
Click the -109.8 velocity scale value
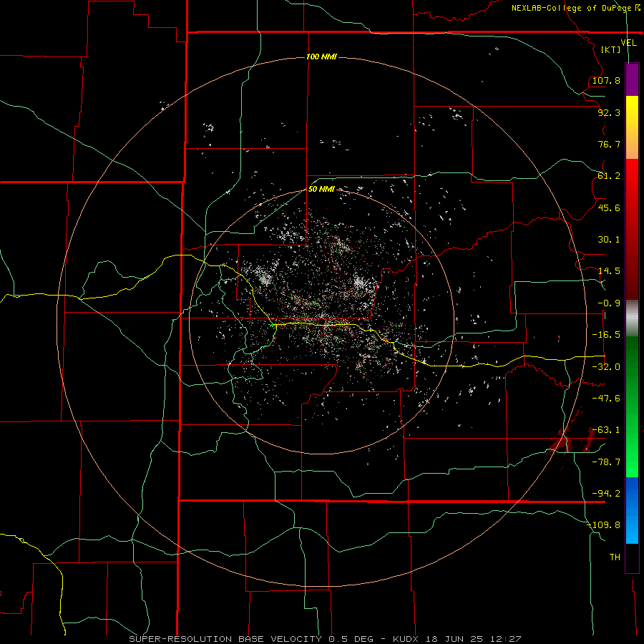click(x=603, y=525)
